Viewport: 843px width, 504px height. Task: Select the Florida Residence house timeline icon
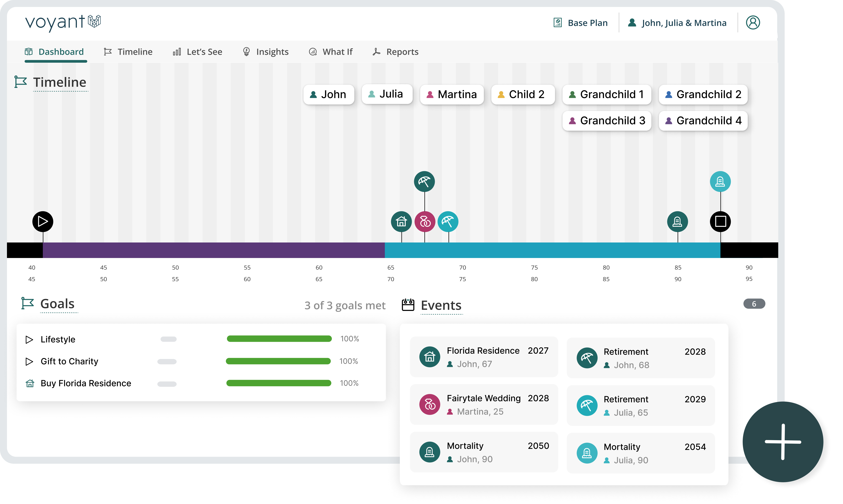[x=401, y=221]
